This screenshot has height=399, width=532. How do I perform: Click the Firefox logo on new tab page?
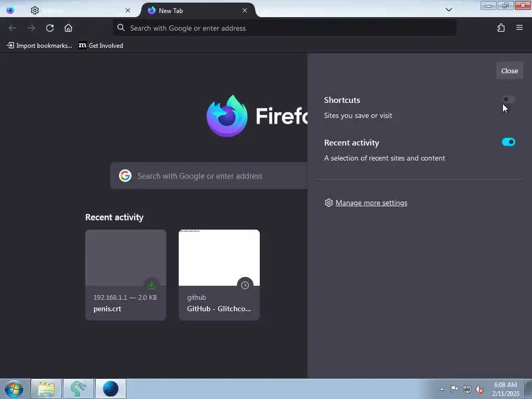click(x=227, y=116)
